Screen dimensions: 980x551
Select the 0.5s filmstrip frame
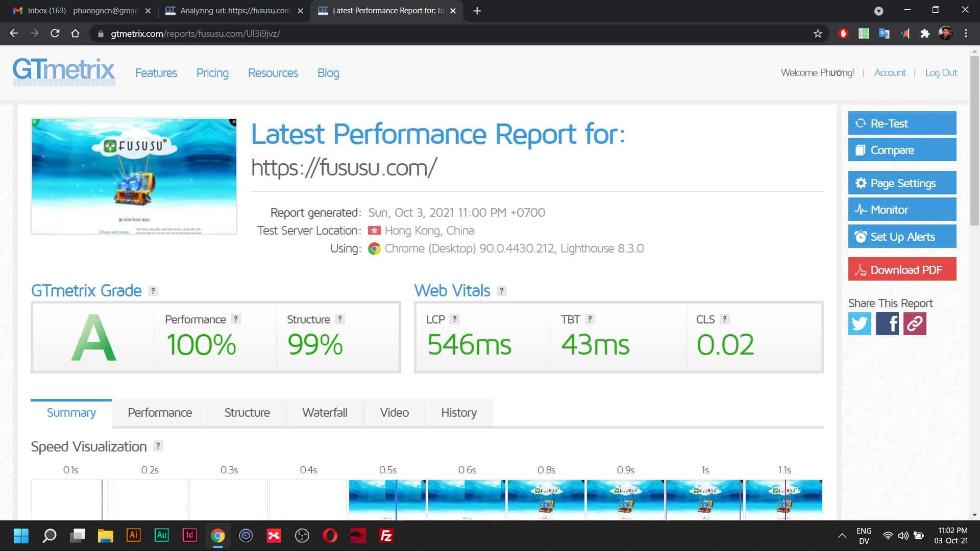[387, 499]
